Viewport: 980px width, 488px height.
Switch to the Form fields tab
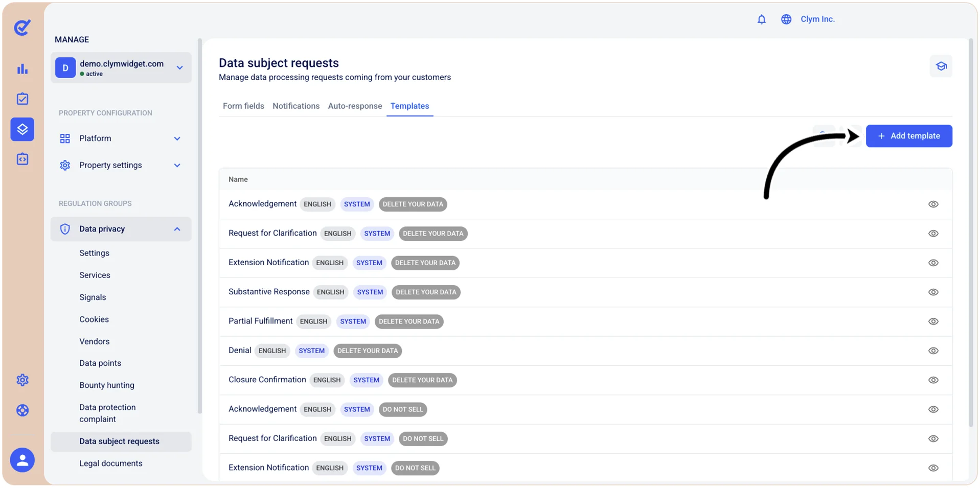click(243, 106)
